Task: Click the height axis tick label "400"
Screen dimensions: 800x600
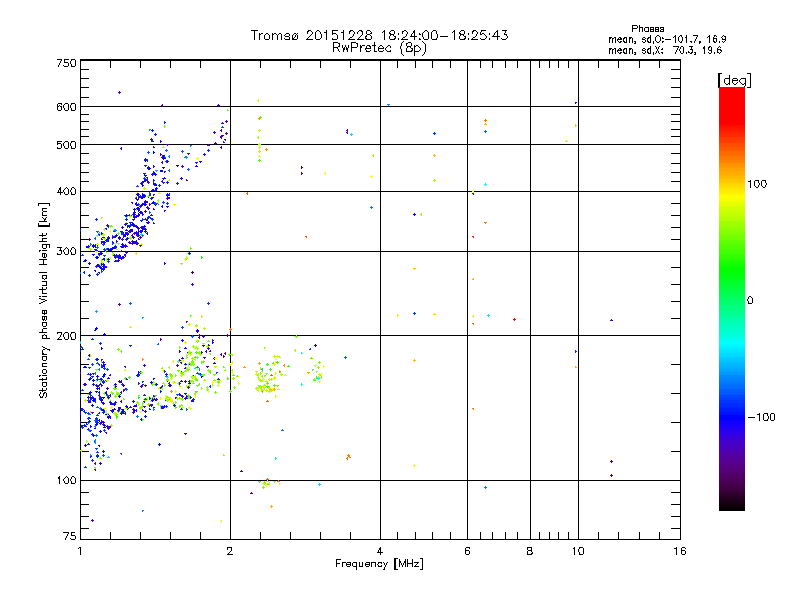Action: [66, 192]
